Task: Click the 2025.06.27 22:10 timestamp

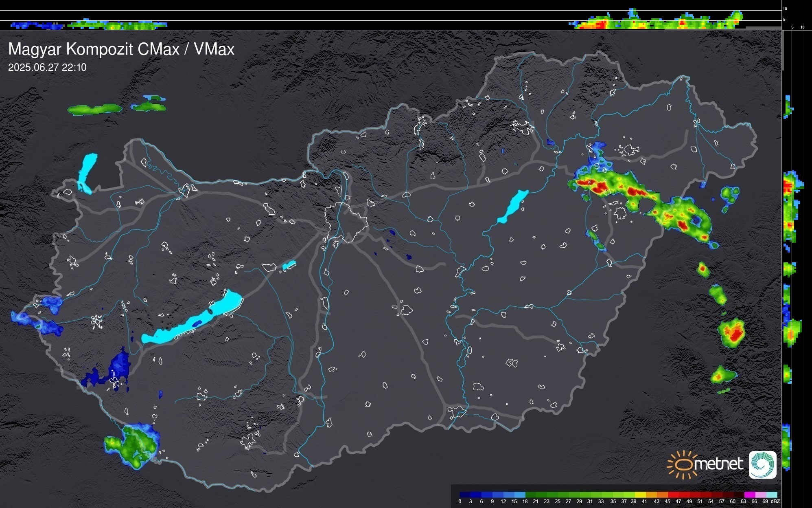Action: (47, 68)
